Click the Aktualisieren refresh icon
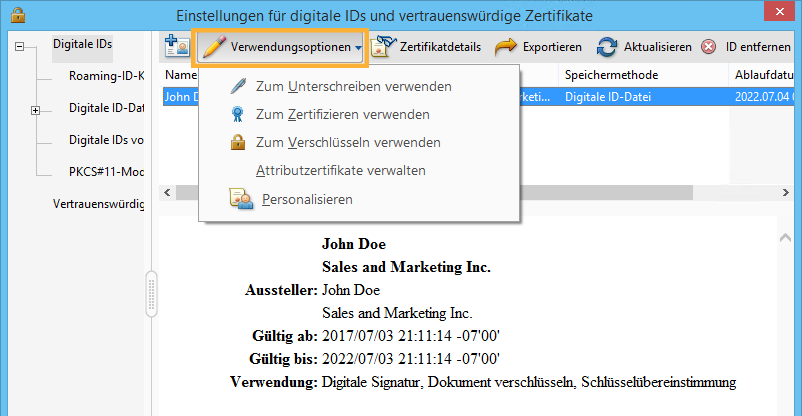This screenshot has height=416, width=802. pos(607,47)
